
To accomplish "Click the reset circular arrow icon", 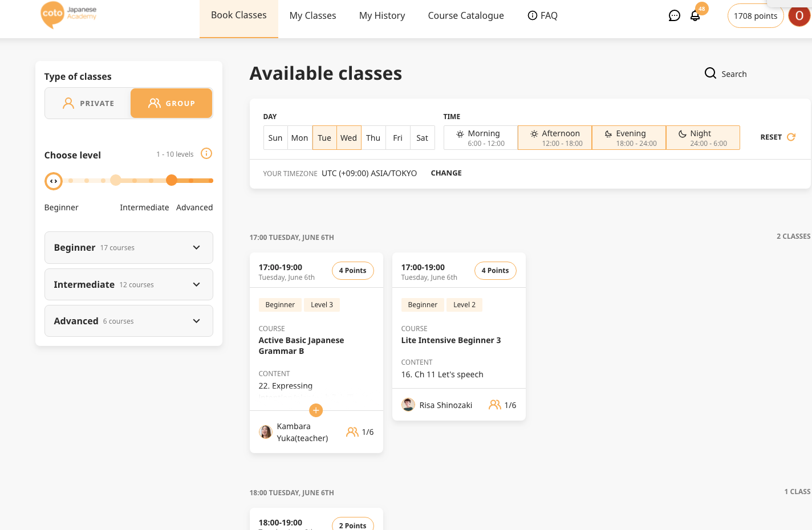I will click(x=791, y=137).
